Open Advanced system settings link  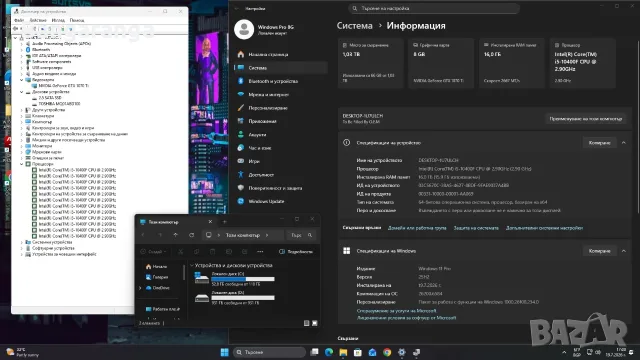point(544,228)
